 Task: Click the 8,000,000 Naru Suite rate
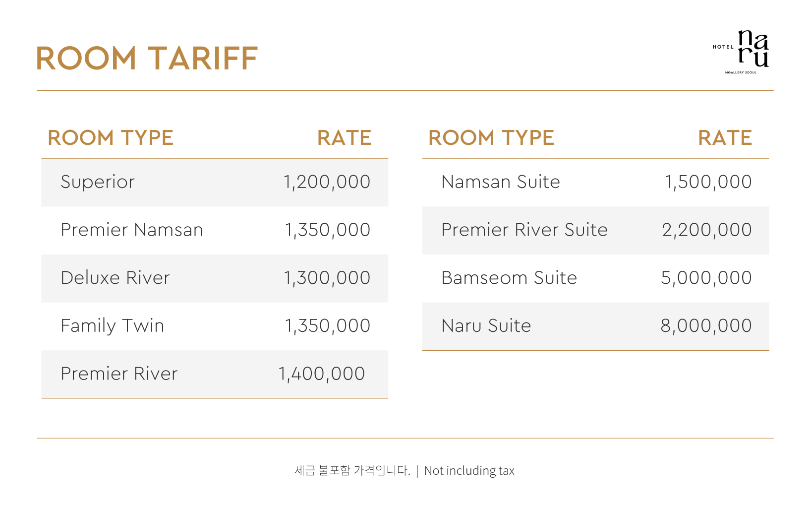pyautogui.click(x=706, y=326)
